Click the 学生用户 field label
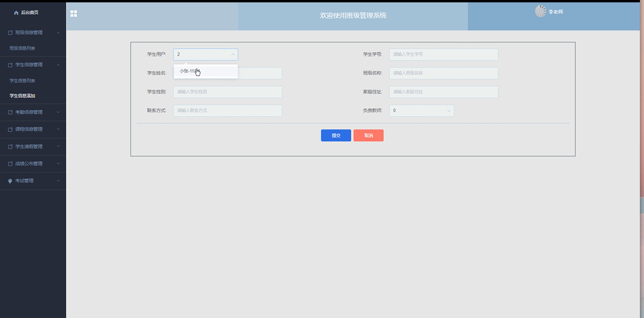Viewport: 644px width, 318px height. tap(157, 54)
